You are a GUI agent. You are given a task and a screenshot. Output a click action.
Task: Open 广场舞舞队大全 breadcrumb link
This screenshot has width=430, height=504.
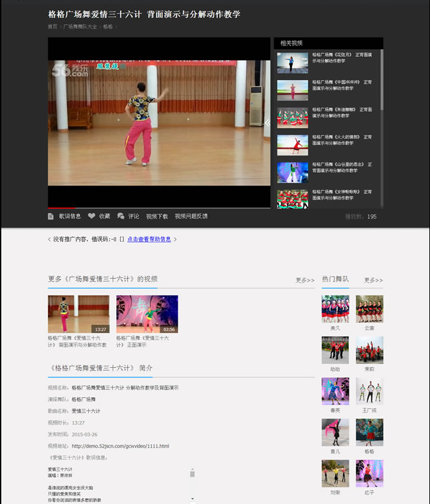pyautogui.click(x=80, y=27)
